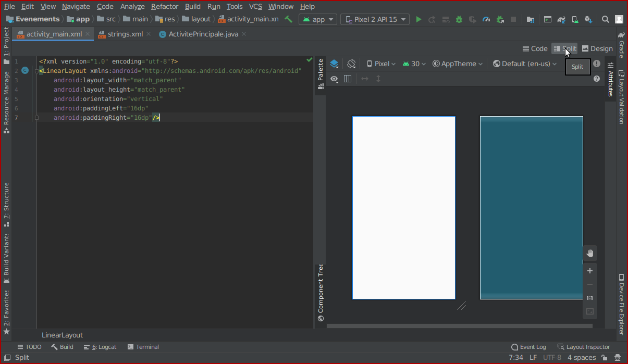Open the SDK Manager icon
This screenshot has width=628, height=364.
(587, 19)
